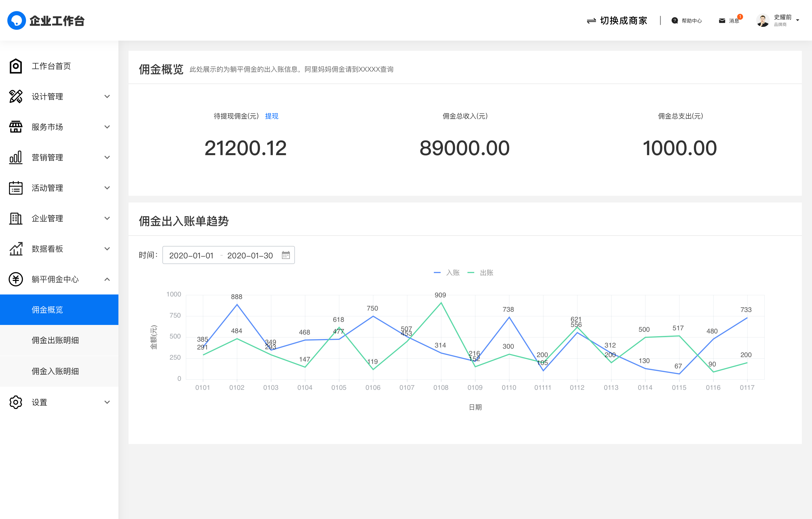
Task: Click the 工作台首页 home icon
Action: (16, 66)
